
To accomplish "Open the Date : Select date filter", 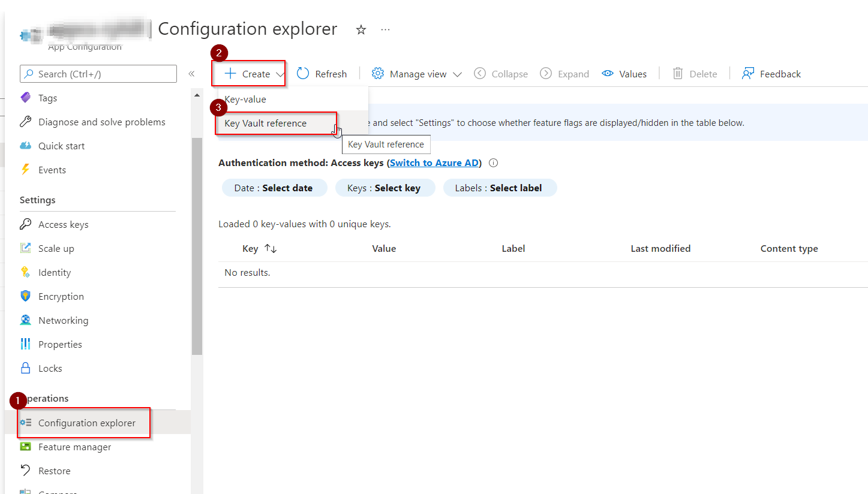I will pos(275,188).
